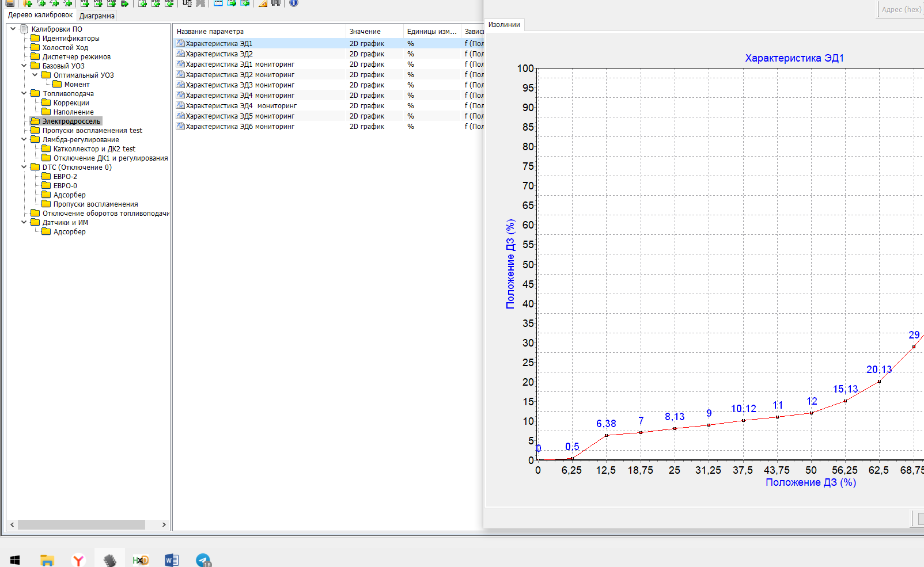Open the blue info icon in toolbar
The height and width of the screenshot is (567, 924).
(x=294, y=3)
